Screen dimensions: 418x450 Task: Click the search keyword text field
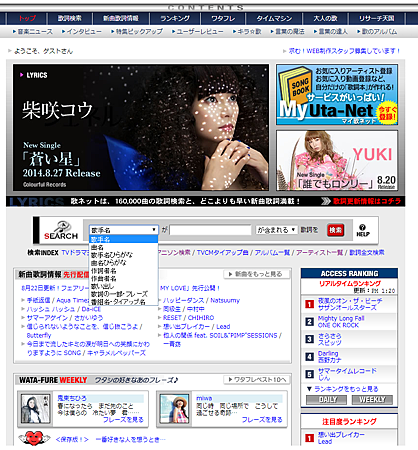tap(210, 230)
